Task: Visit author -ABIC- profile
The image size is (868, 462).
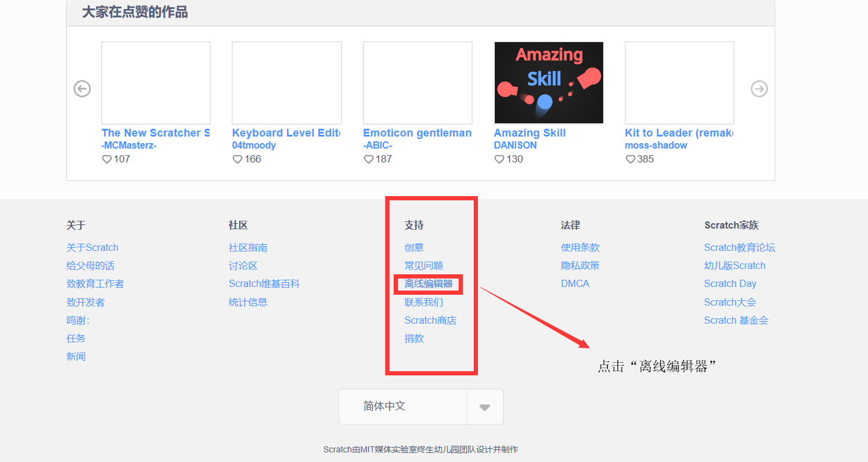Action: tap(378, 146)
